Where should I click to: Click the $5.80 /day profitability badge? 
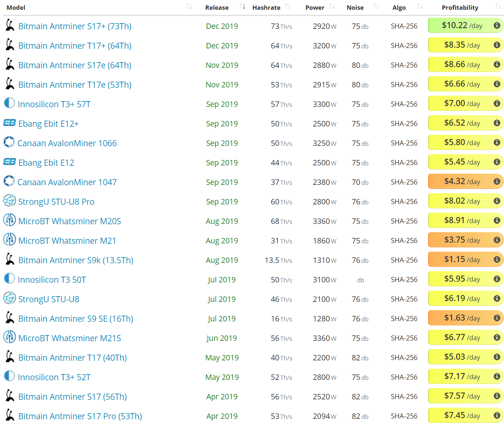[466, 142]
